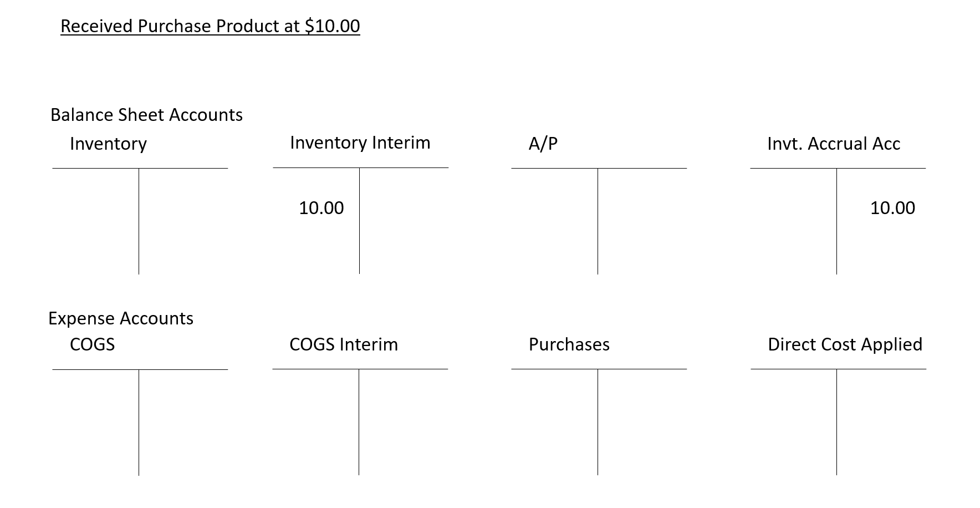This screenshot has width=980, height=508.
Task: Click the Inventory Interim account title
Action: pos(360,143)
